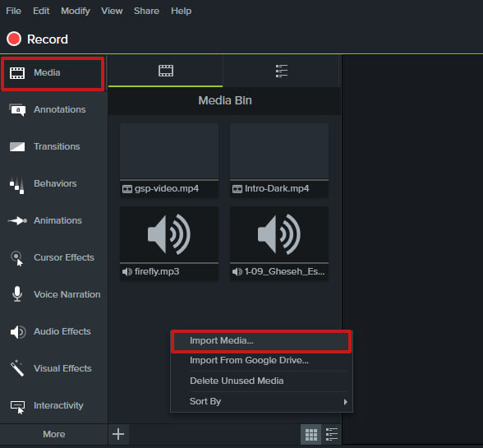Image resolution: width=483 pixels, height=448 pixels.
Task: Click the Transitions label
Action: (57, 147)
